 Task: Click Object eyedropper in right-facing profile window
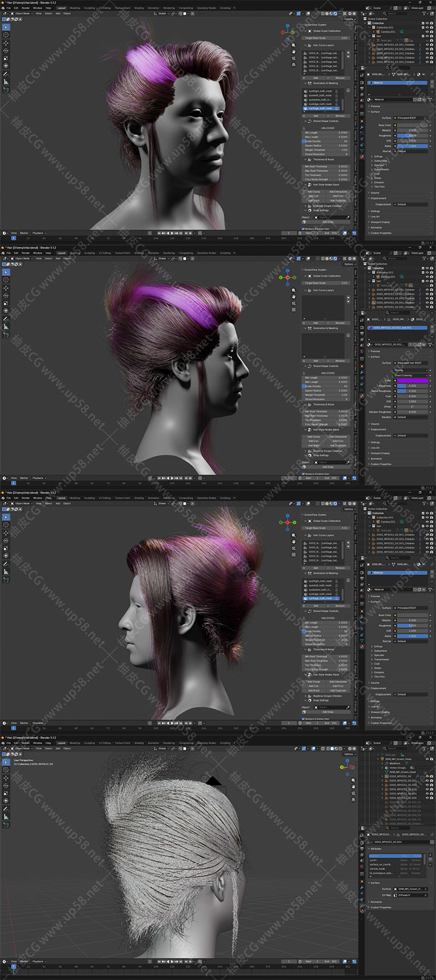tap(348, 462)
